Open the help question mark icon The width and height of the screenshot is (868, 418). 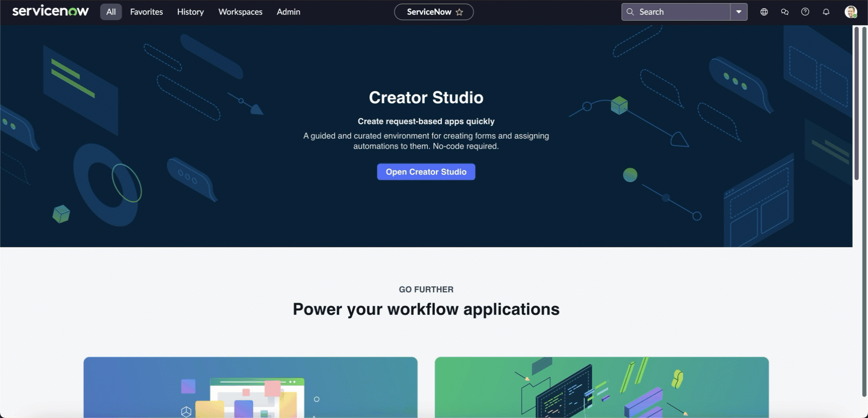[x=805, y=12]
